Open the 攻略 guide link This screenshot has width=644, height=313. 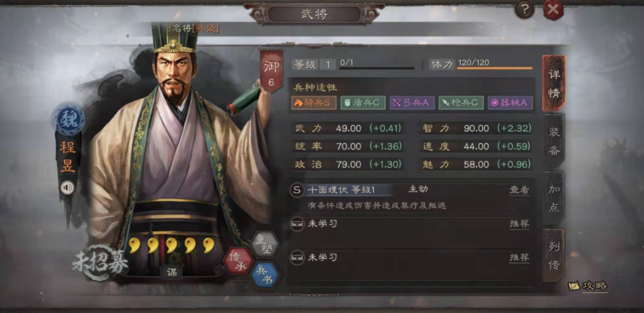[x=589, y=286]
